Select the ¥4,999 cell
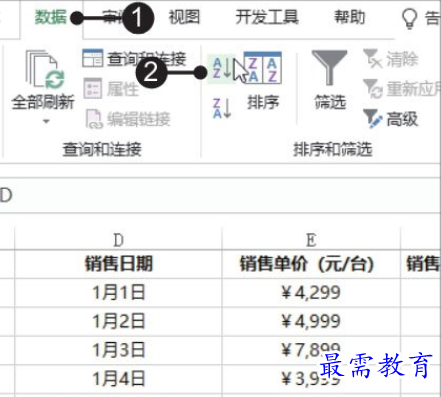 pyautogui.click(x=311, y=321)
